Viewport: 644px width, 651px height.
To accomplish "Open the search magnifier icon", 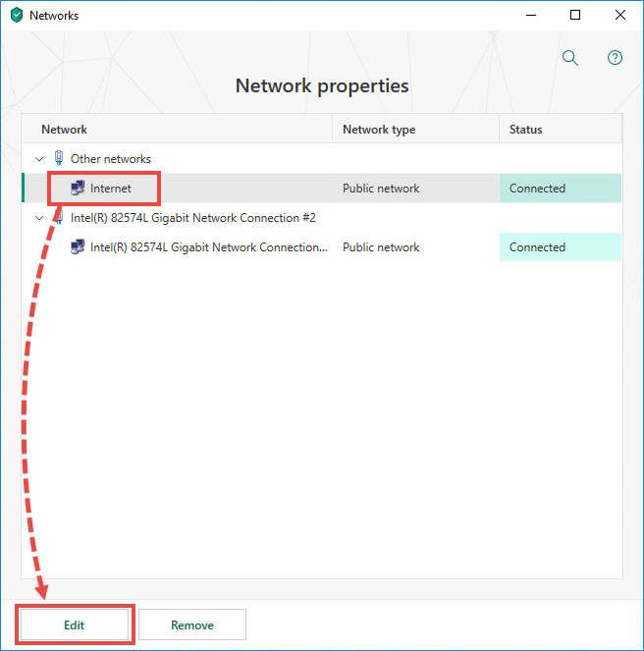I will 570,58.
